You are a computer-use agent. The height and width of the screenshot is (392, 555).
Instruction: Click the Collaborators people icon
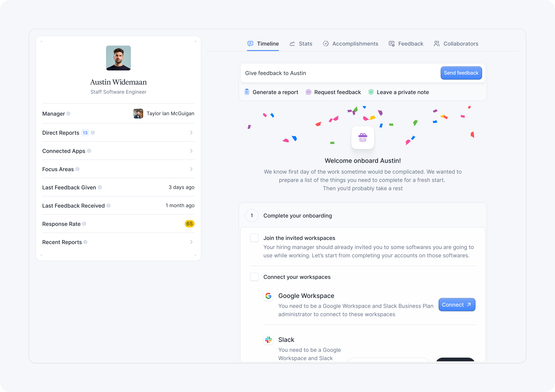click(437, 44)
